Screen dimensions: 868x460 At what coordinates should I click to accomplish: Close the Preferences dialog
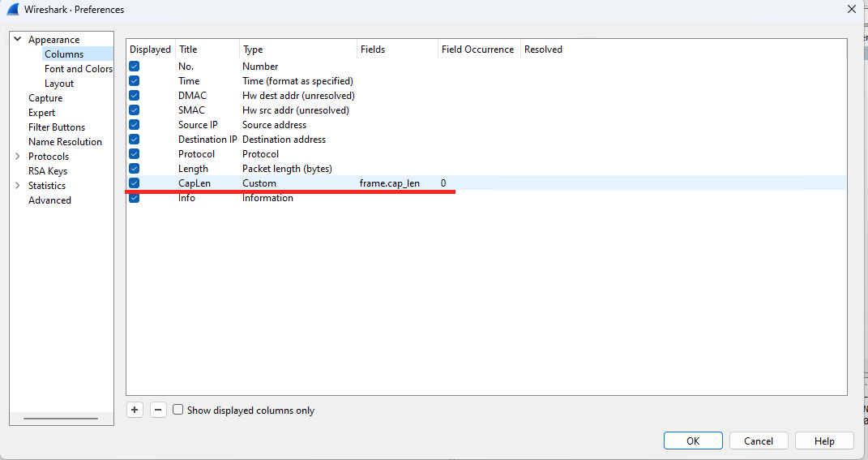pyautogui.click(x=852, y=9)
